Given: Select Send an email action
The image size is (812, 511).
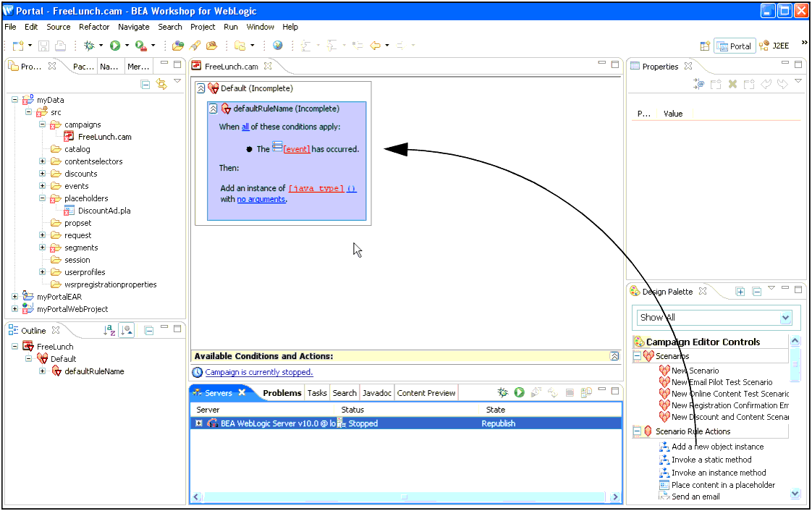Looking at the screenshot, I should coord(695,497).
